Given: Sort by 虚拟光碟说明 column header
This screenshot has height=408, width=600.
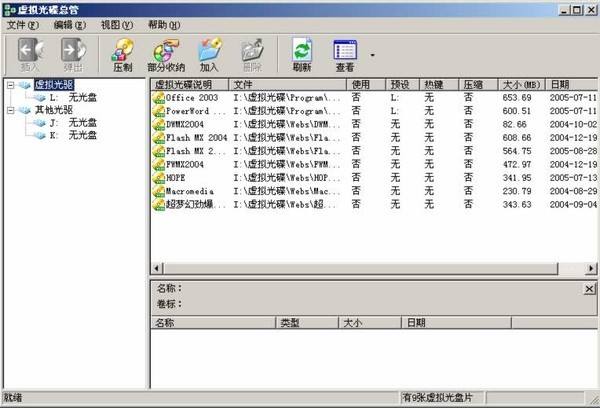Looking at the screenshot, I should tap(189, 85).
